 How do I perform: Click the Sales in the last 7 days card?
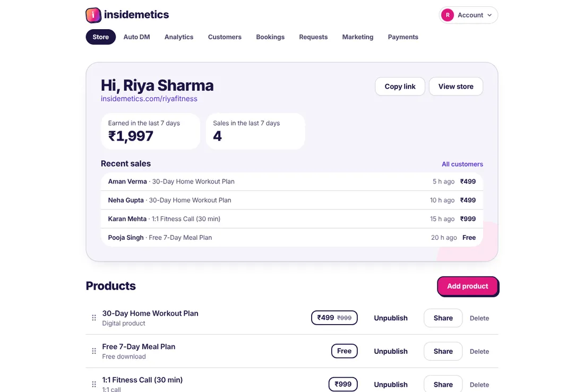tap(255, 131)
